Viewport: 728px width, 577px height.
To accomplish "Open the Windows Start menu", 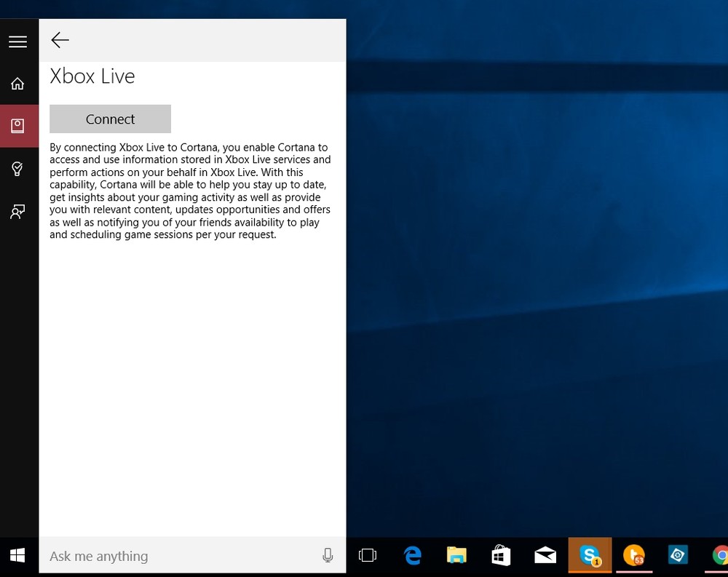I will click(x=17, y=556).
